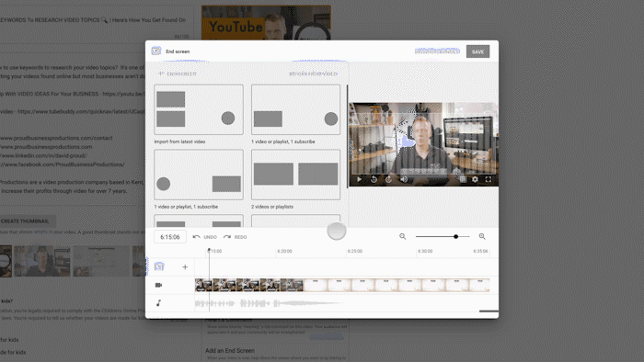Click the 6:30:00 mark on the timeline ruler
644x362 pixels.
[425, 251]
